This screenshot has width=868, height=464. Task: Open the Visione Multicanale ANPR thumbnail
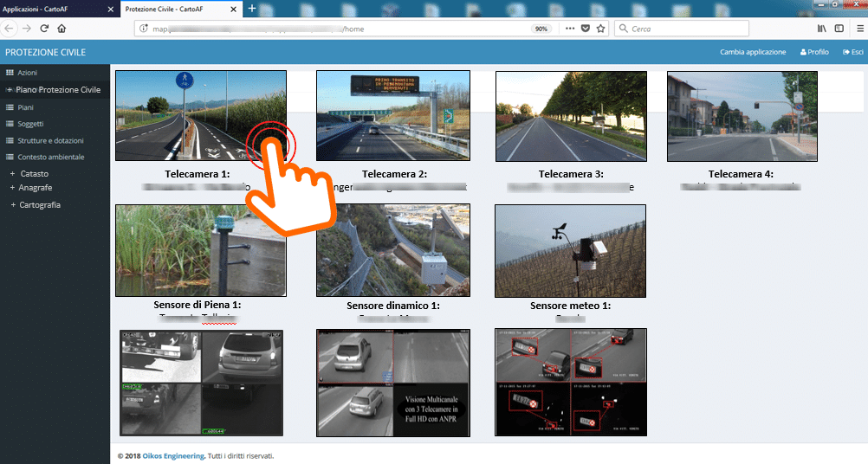[x=393, y=383]
